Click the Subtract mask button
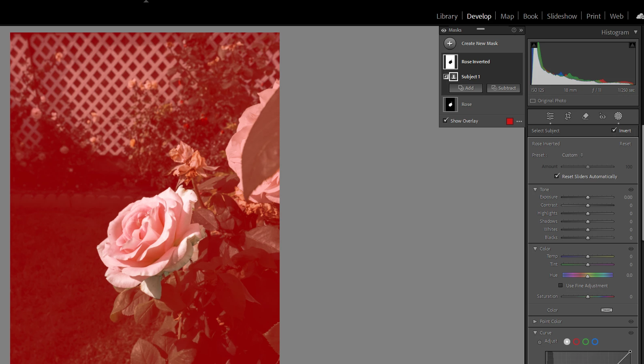Screen dimensions: 644x364 point(503,88)
